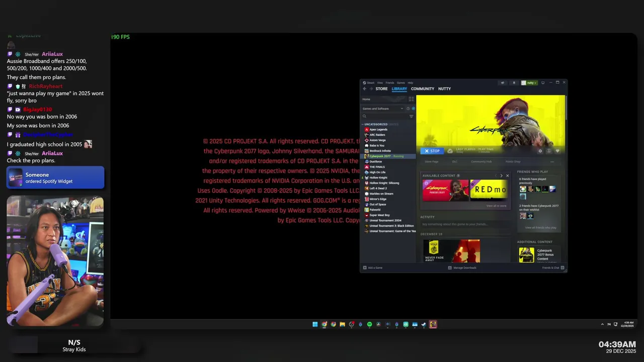The height and width of the screenshot is (362, 644).
Task: Click View all friends who play
Action: (x=541, y=228)
